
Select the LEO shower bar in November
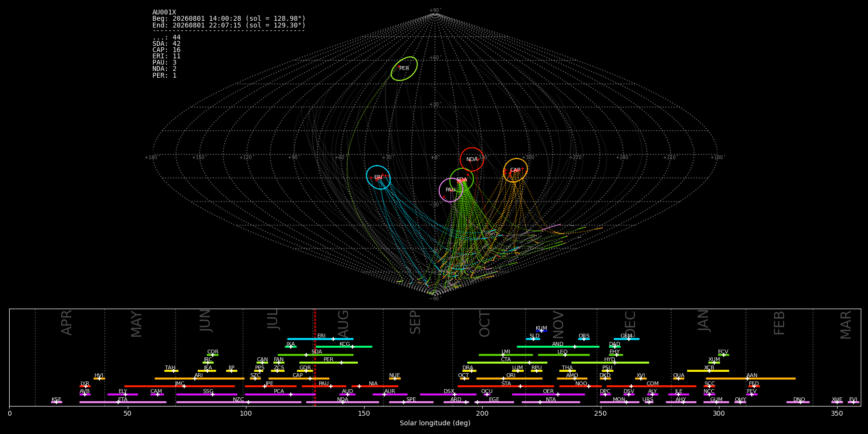[564, 355]
